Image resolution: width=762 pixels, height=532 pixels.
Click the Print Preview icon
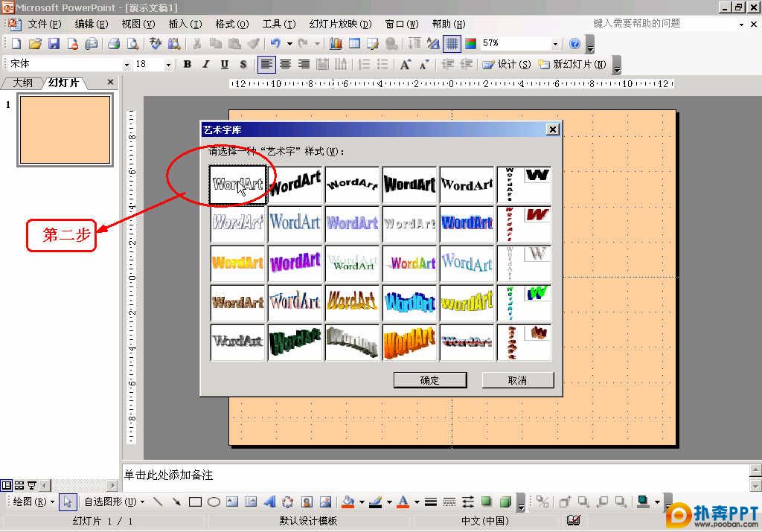pos(132,44)
